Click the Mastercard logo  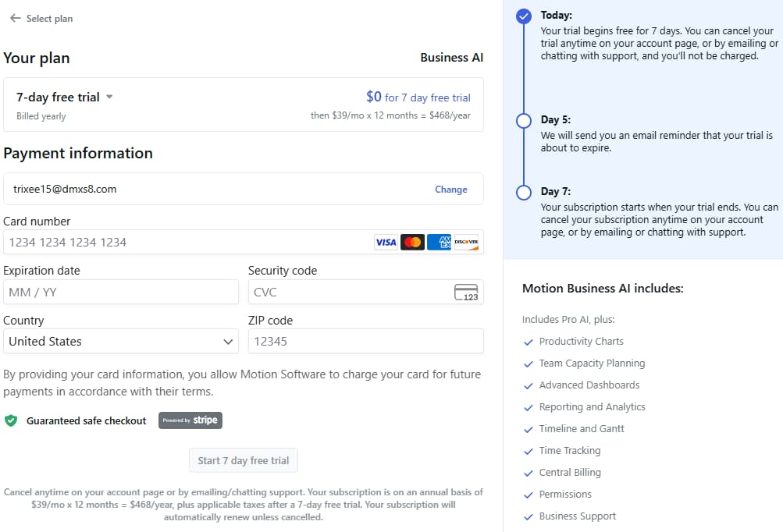(412, 242)
